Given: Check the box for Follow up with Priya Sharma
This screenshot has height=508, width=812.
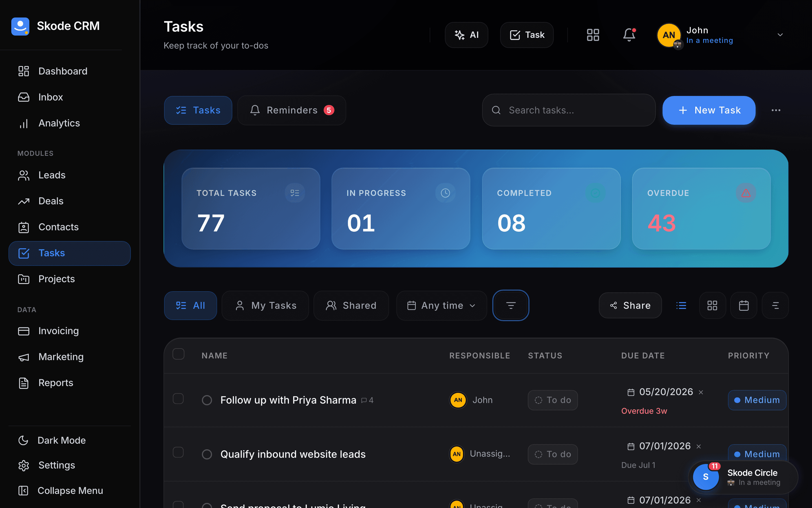Looking at the screenshot, I should 178,399.
